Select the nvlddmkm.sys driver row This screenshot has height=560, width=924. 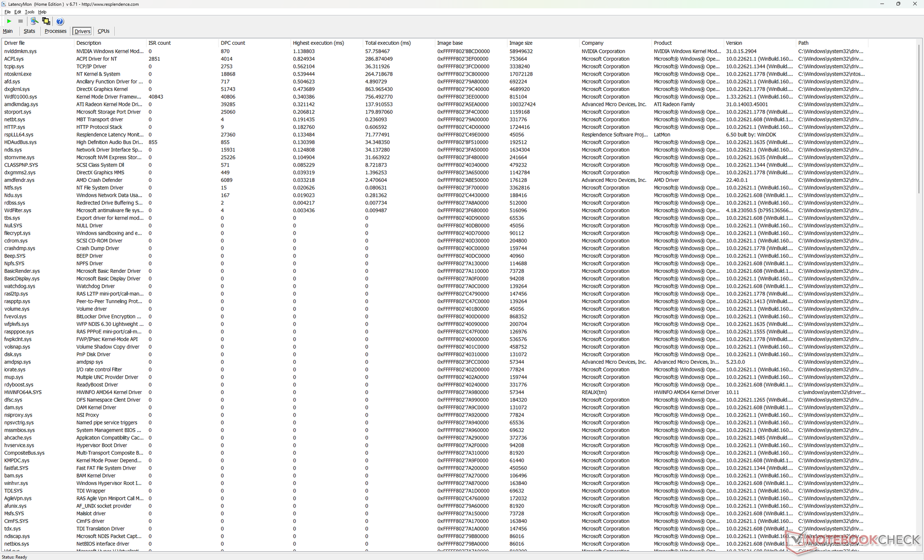[x=20, y=51]
